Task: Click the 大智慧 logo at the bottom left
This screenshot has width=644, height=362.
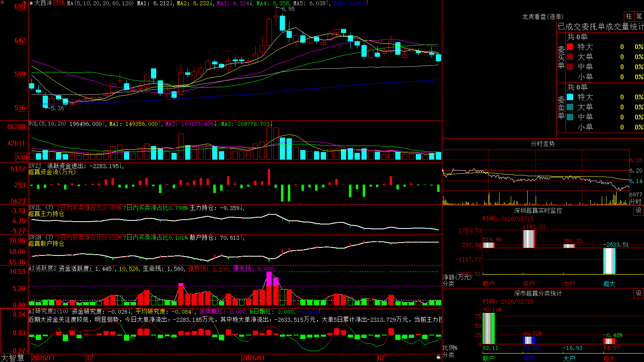Action: (12, 358)
